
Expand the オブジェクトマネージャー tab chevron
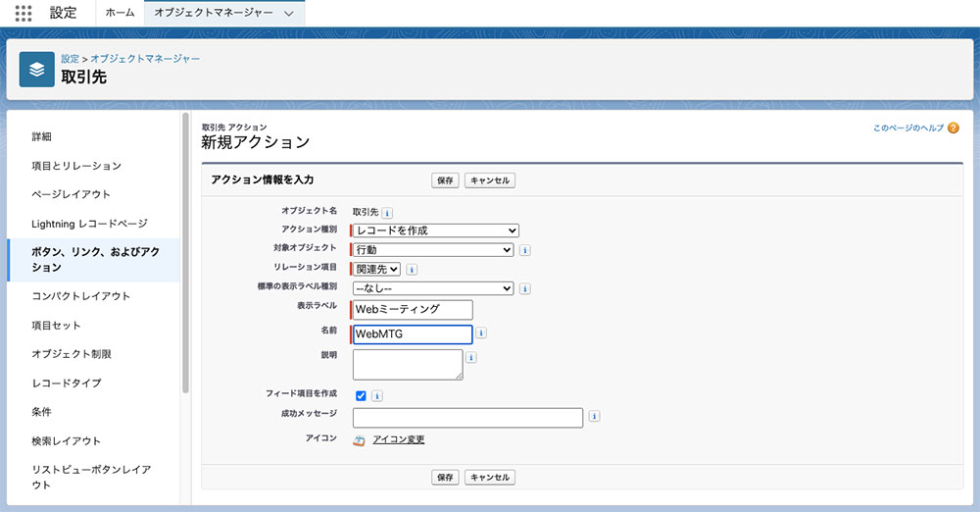pyautogui.click(x=289, y=13)
